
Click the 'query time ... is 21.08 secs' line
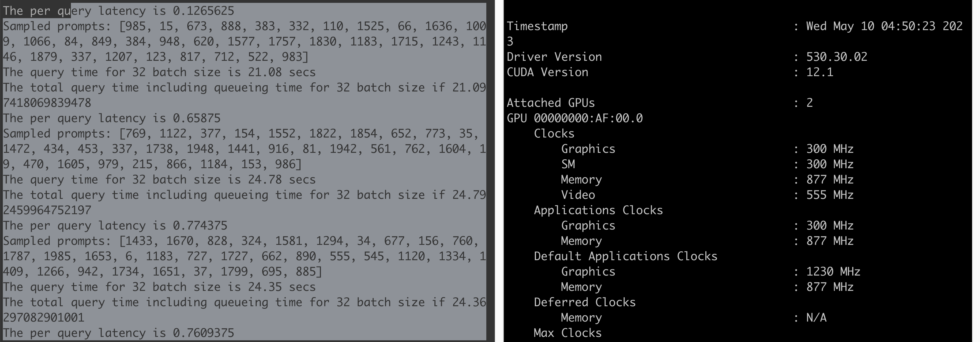pyautogui.click(x=159, y=72)
